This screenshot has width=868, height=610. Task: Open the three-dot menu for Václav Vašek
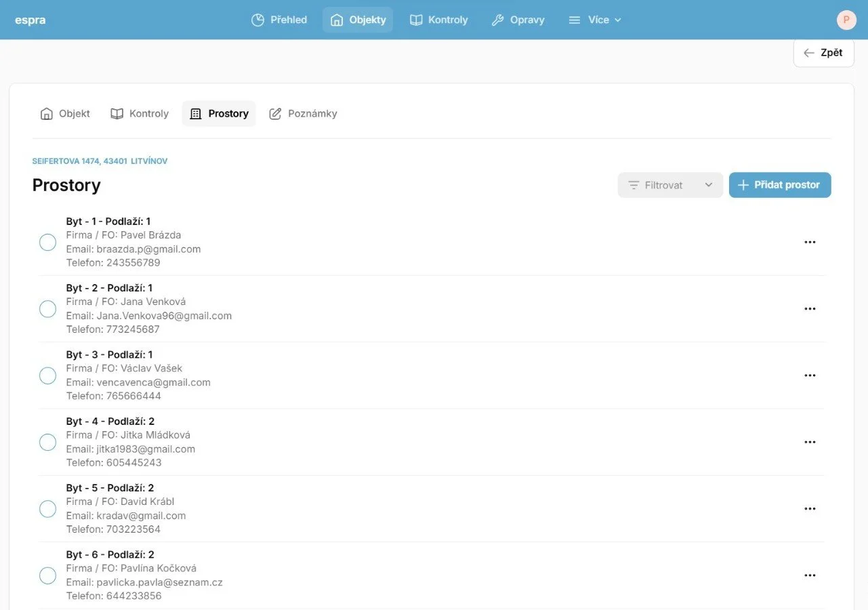[x=810, y=375]
